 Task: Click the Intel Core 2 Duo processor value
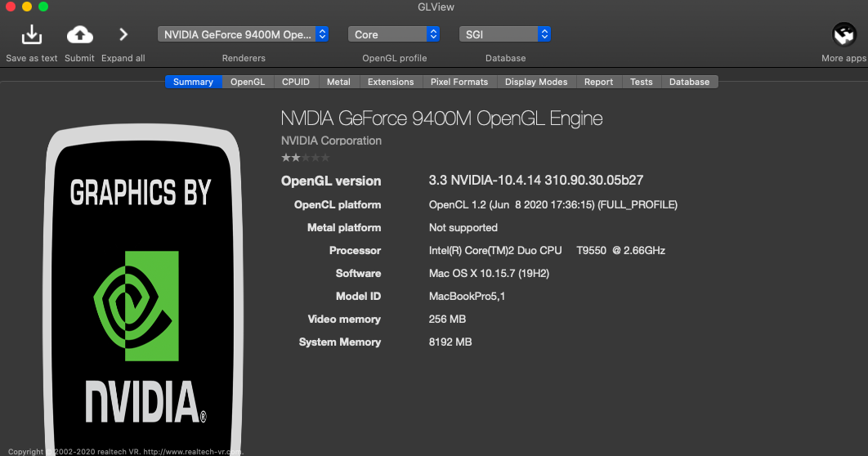coord(547,251)
